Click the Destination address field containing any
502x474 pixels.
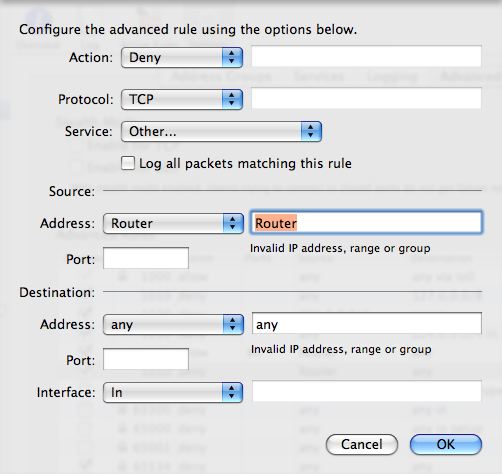[367, 323]
